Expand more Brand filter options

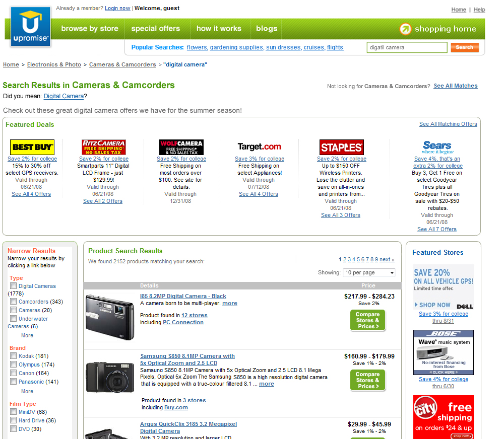(27, 391)
